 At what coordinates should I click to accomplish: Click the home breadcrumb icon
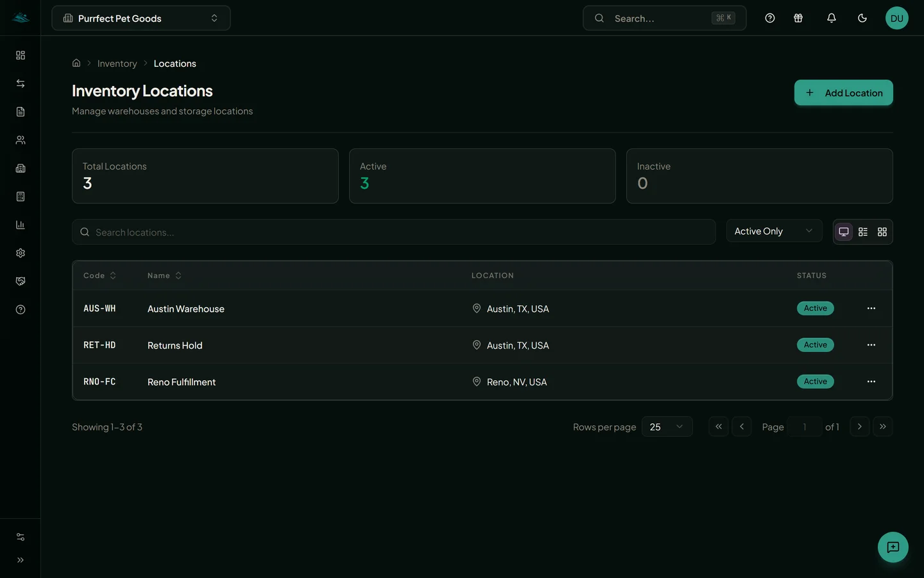click(x=76, y=63)
